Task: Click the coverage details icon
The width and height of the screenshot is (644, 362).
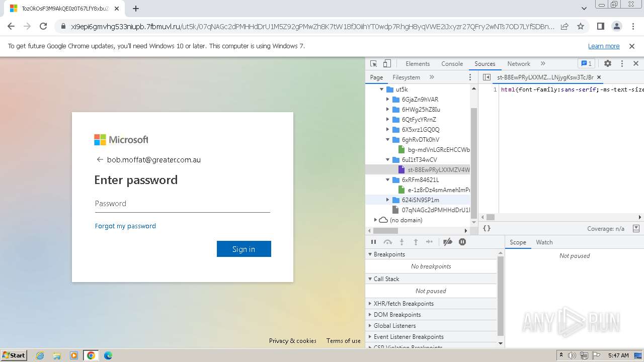Action: pos(636,228)
